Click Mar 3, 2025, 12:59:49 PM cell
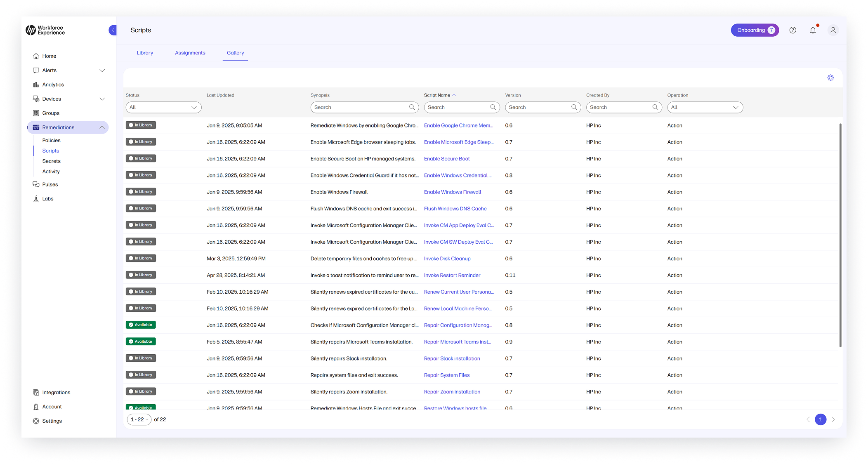 click(x=236, y=259)
